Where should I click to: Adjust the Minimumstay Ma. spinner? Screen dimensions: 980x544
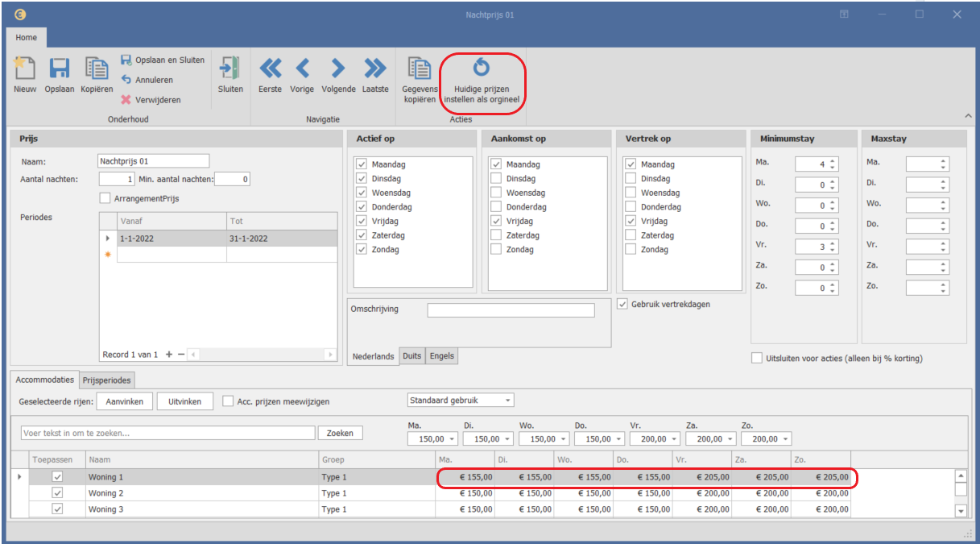(833, 164)
